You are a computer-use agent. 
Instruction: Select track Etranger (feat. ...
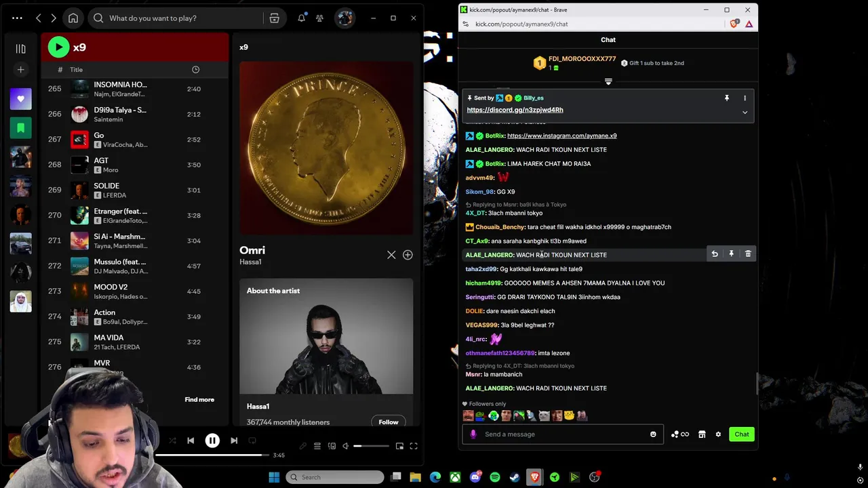click(x=134, y=216)
